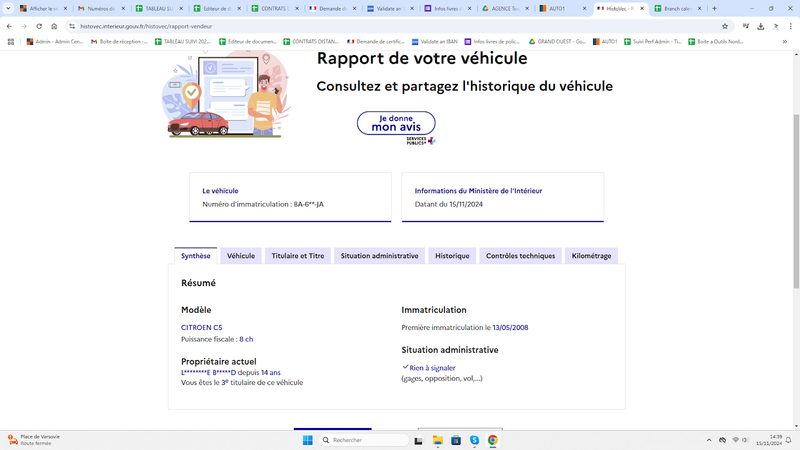The width and height of the screenshot is (800, 450).
Task: Open Wi-Fi network settings in tray
Action: click(735, 440)
